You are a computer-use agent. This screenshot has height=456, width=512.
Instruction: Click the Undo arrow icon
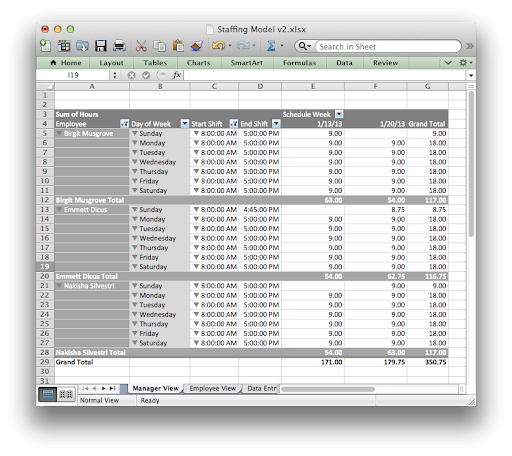218,45
